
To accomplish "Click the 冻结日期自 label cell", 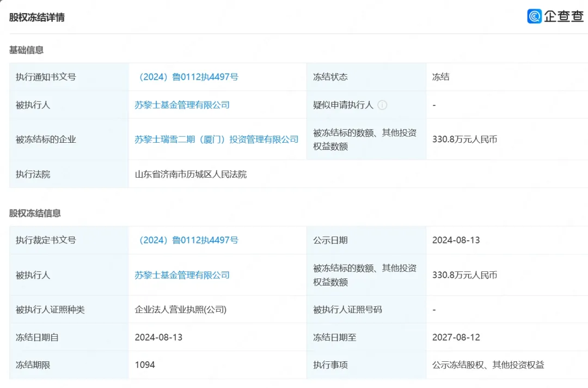I will coord(69,337).
